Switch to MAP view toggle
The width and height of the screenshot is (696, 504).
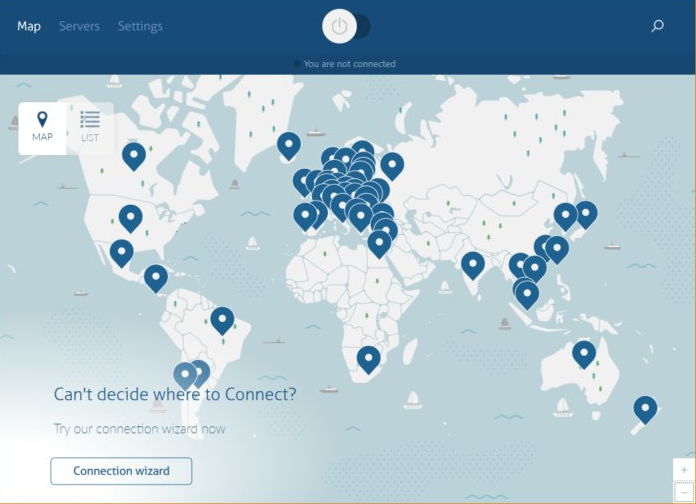42,128
